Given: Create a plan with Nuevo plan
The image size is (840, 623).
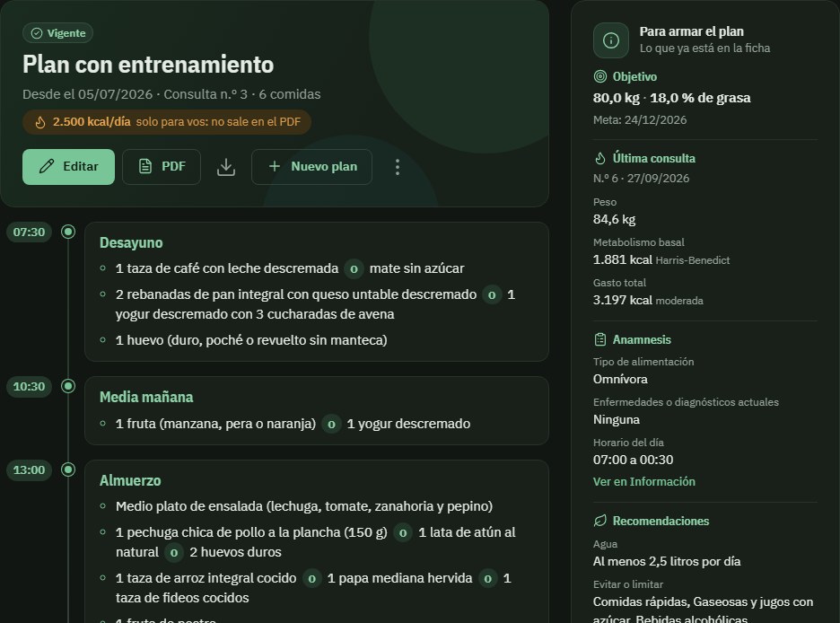Looking at the screenshot, I should coord(311,167).
